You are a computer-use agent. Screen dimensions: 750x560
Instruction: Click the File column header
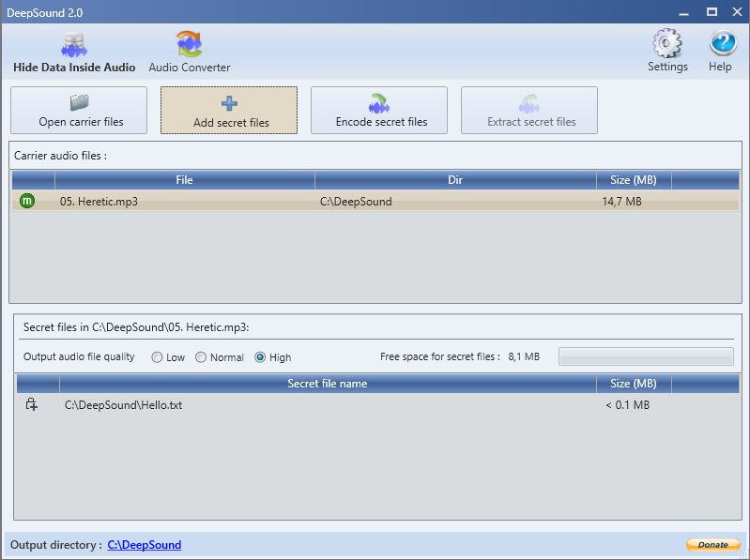pyautogui.click(x=184, y=180)
